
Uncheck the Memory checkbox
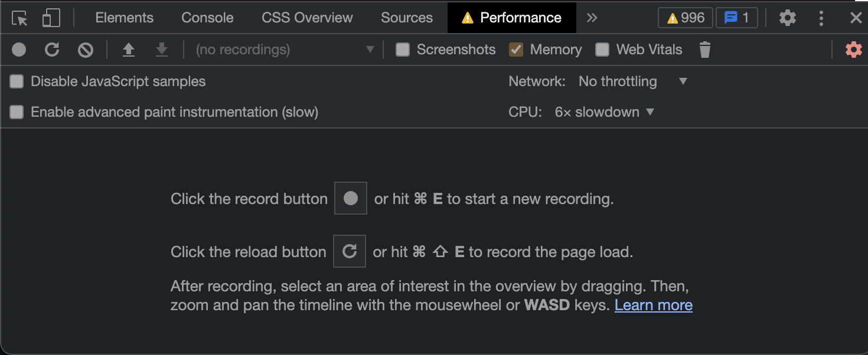point(516,50)
